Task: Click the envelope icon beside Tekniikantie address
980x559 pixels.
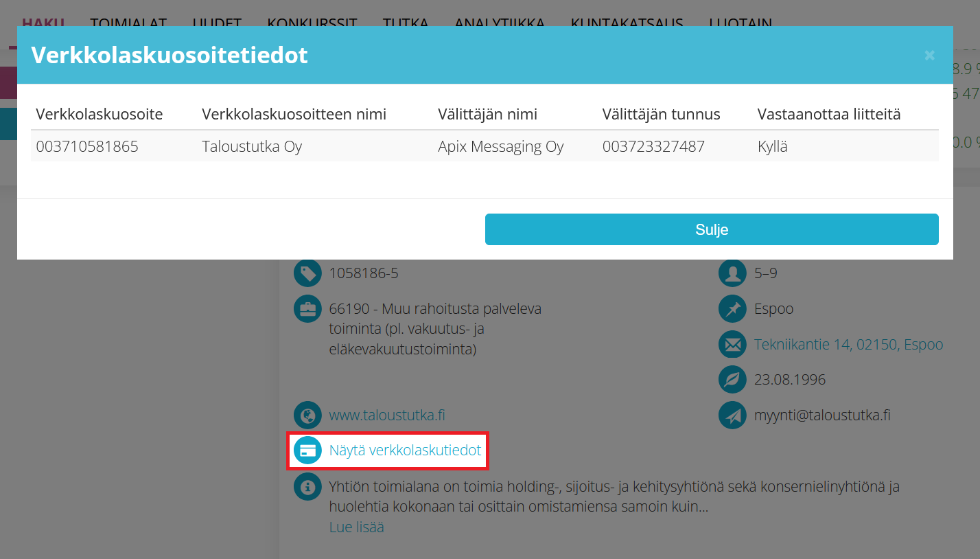Action: point(732,344)
